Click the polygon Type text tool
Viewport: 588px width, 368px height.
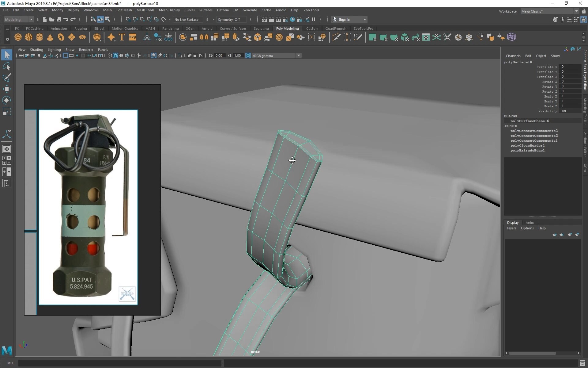(122, 37)
